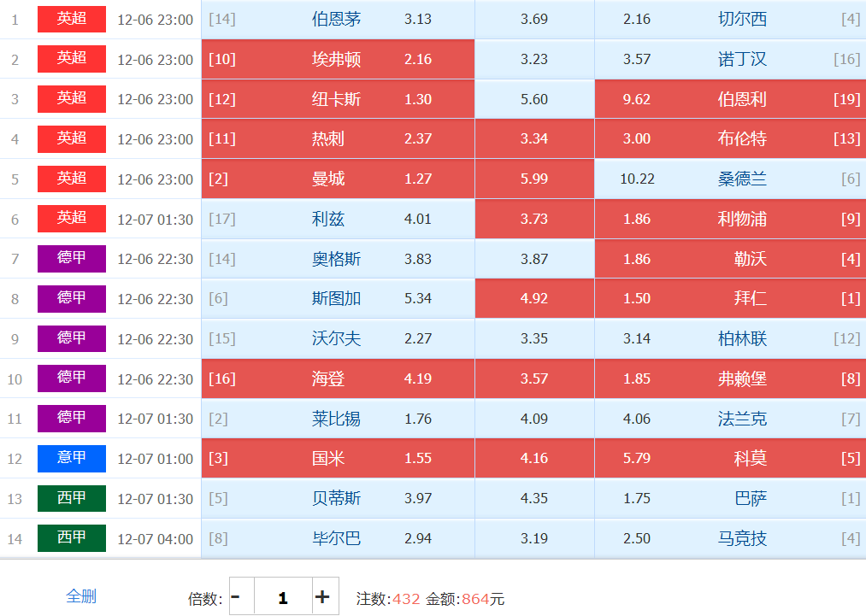The width and height of the screenshot is (866, 616).
Task: Click the plus button to increase 倍数
Action: [322, 596]
